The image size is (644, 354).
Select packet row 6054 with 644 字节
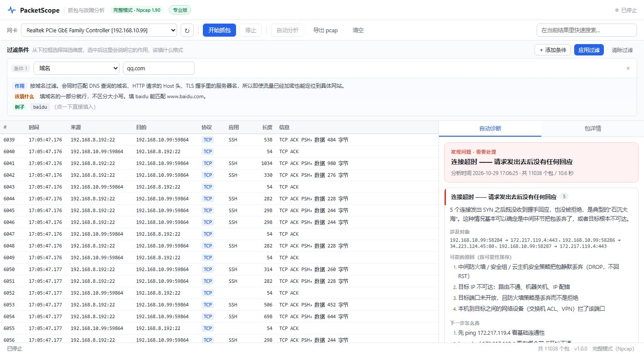click(x=219, y=316)
